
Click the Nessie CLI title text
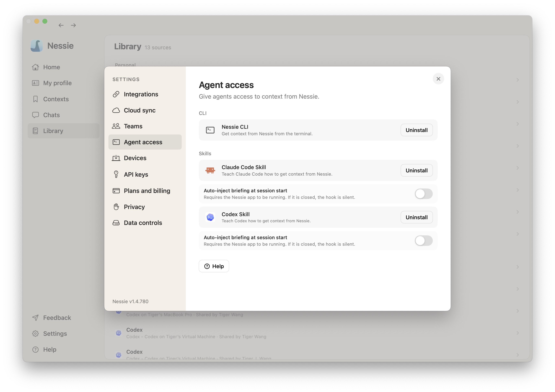pyautogui.click(x=235, y=127)
